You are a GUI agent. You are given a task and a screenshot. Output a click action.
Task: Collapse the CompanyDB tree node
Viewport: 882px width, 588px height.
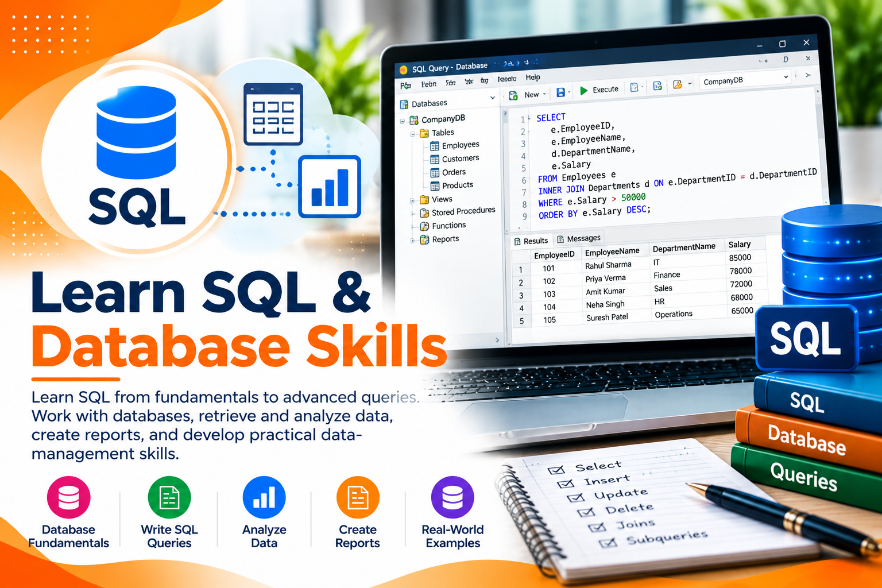(403, 121)
